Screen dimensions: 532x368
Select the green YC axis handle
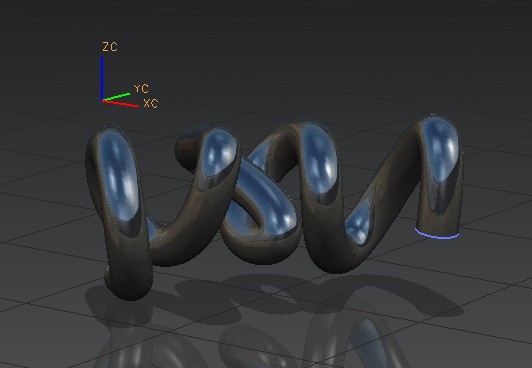[117, 96]
